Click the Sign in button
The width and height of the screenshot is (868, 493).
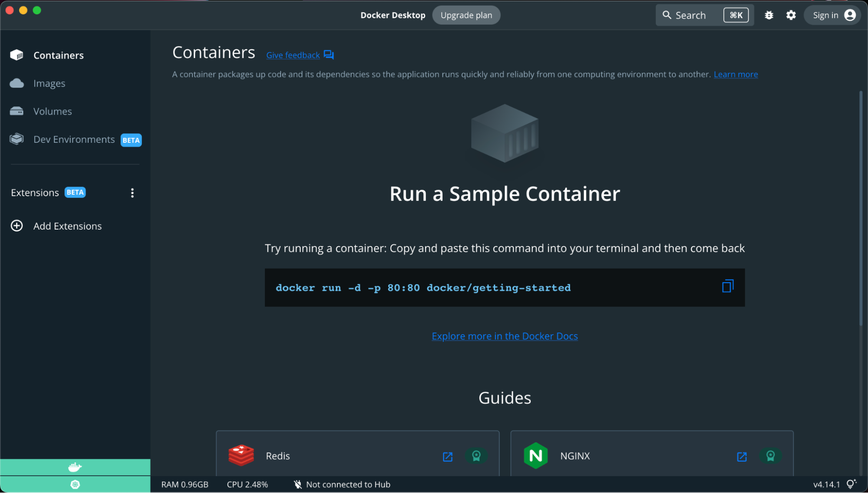[x=832, y=15]
